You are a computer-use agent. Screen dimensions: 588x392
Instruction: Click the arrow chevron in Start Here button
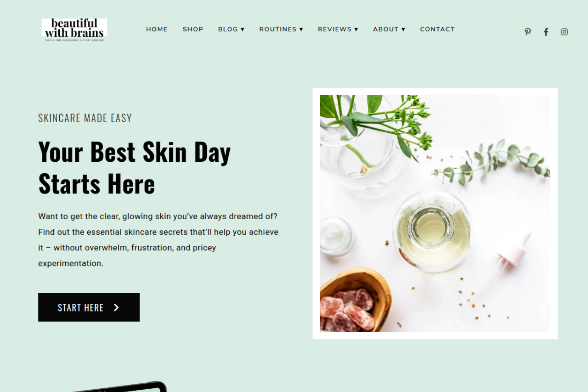(116, 307)
